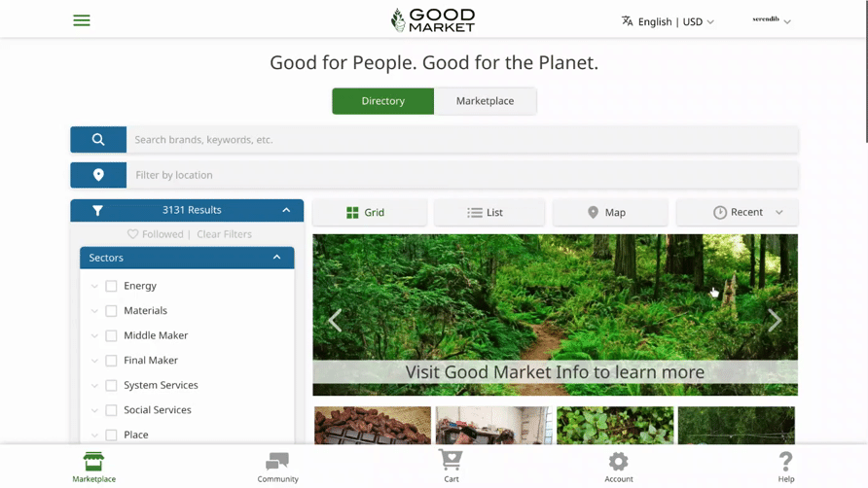Open the hamburger menu icon
The height and width of the screenshot is (488, 868).
[82, 20]
